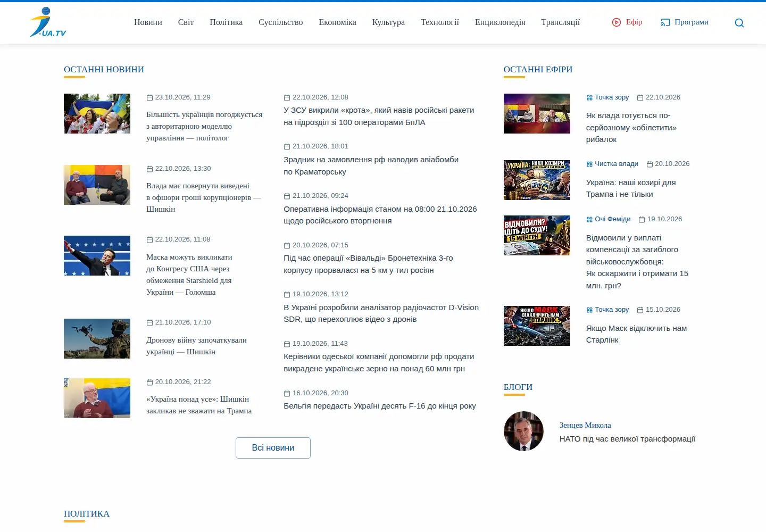The height and width of the screenshot is (532, 766).
Task: Open Культура menu item
Action: (388, 22)
